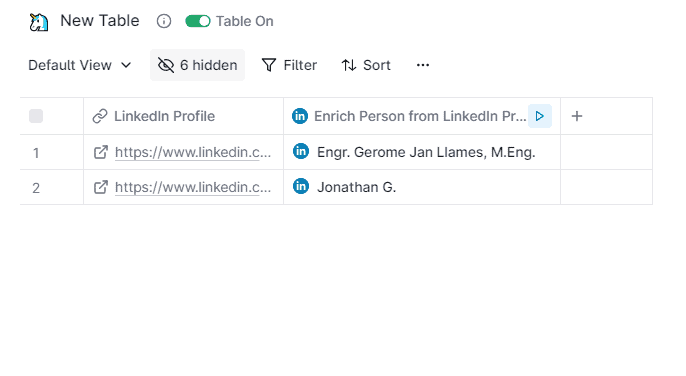
Task: Expand the Default View dropdown
Action: (x=80, y=65)
